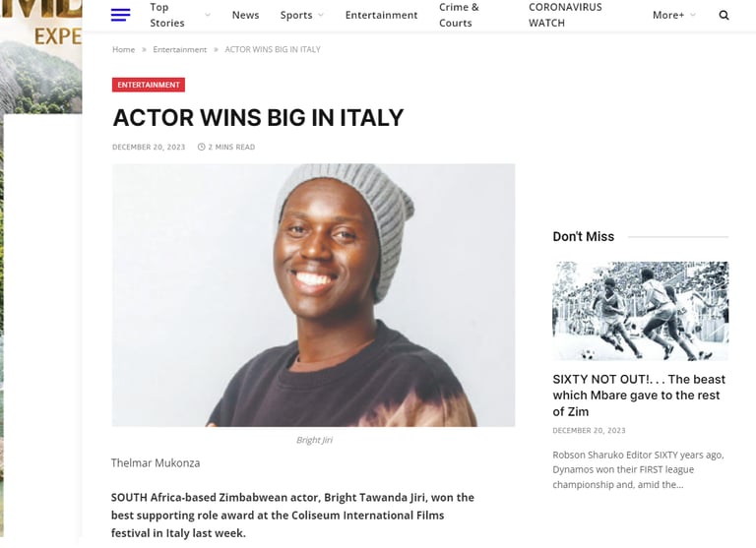The width and height of the screenshot is (756, 548).
Task: Go to CORONAVIRUS WATCH section
Action: (565, 15)
